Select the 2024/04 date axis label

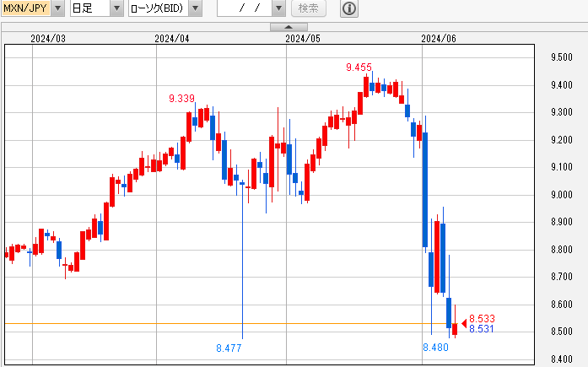click(x=172, y=39)
